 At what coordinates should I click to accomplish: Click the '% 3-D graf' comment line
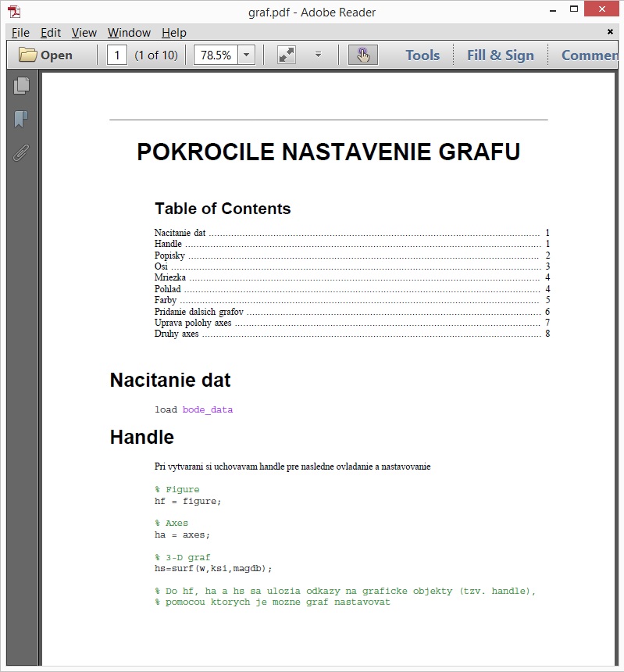click(x=183, y=557)
